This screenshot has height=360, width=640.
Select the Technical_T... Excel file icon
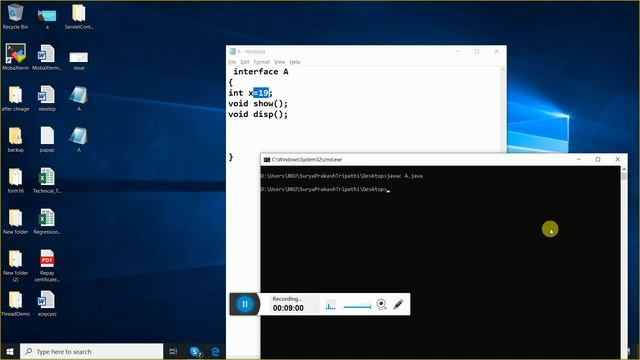(x=47, y=180)
